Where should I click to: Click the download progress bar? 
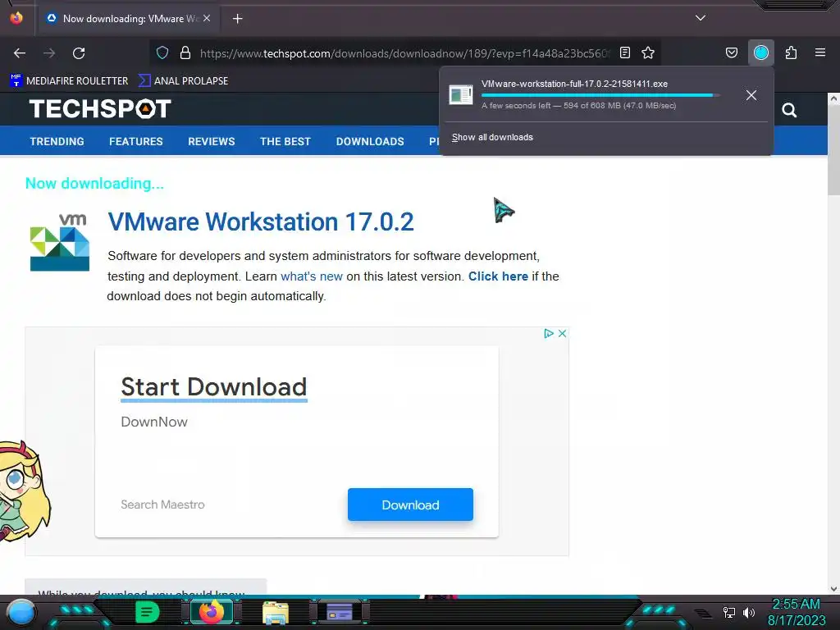pos(600,95)
